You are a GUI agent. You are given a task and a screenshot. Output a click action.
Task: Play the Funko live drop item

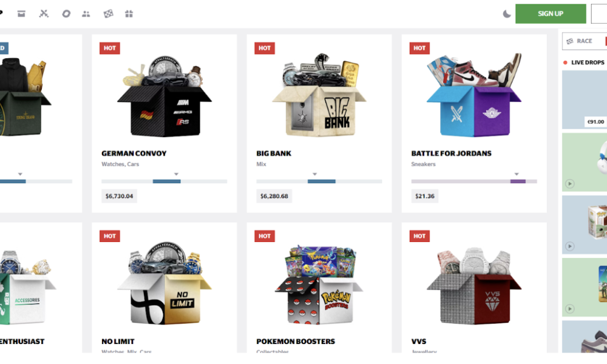(570, 246)
